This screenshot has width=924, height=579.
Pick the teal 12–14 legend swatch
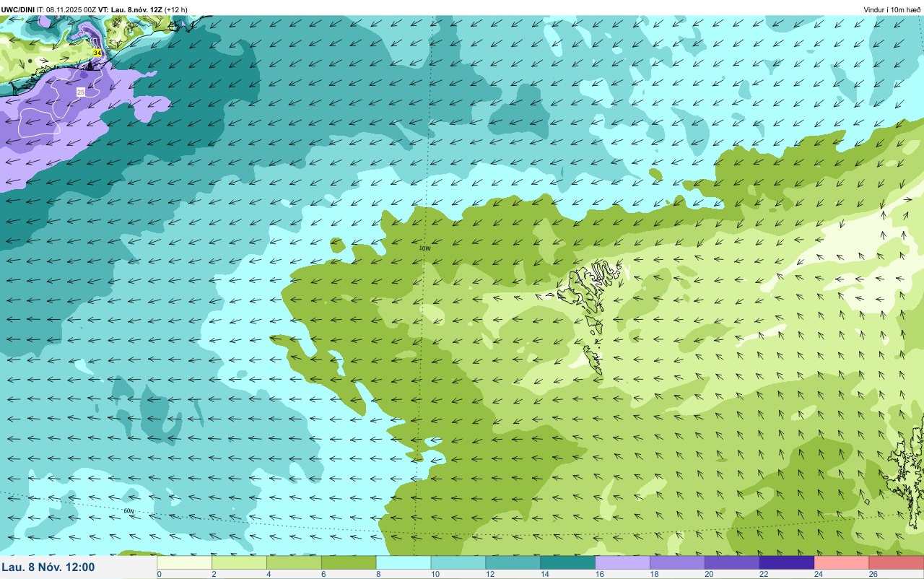point(513,562)
